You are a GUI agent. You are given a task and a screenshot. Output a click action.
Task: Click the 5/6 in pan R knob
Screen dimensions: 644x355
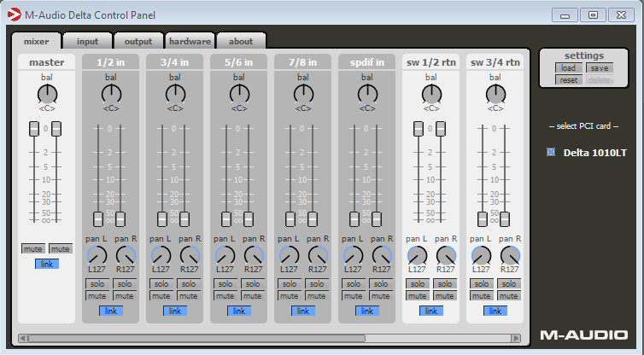[254, 255]
